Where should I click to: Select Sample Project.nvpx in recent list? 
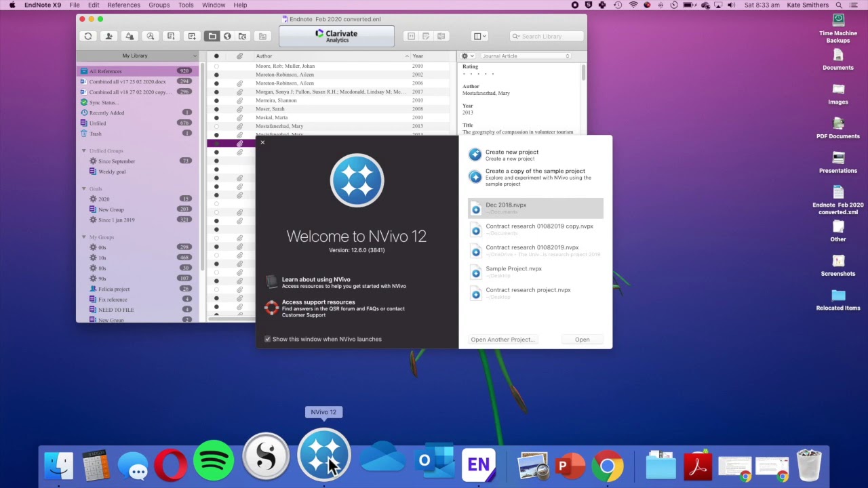click(x=536, y=272)
